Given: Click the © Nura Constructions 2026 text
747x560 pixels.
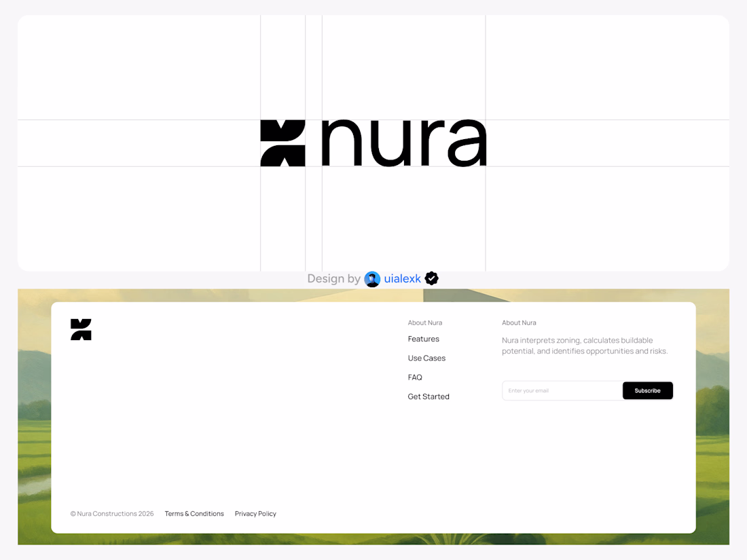Looking at the screenshot, I should tap(112, 514).
